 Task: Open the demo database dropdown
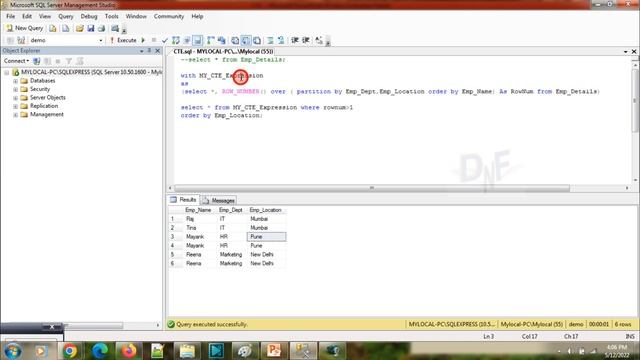click(101, 40)
